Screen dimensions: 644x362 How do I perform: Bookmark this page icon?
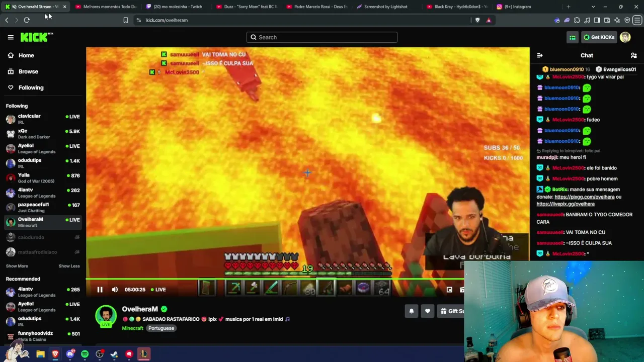pyautogui.click(x=126, y=20)
